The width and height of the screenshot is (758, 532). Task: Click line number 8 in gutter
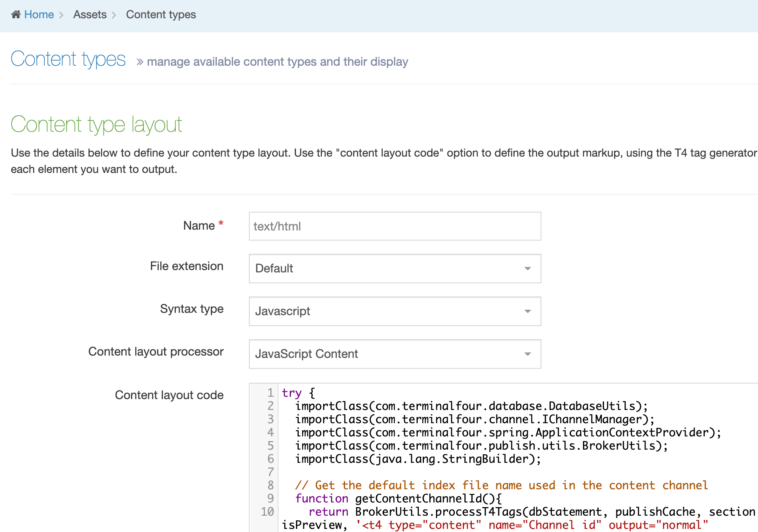point(270,485)
